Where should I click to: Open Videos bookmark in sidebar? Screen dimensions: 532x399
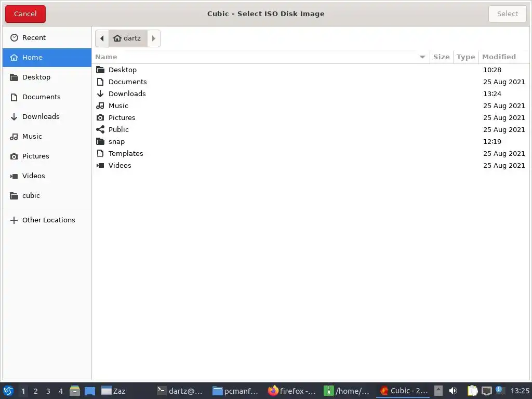click(x=47, y=176)
